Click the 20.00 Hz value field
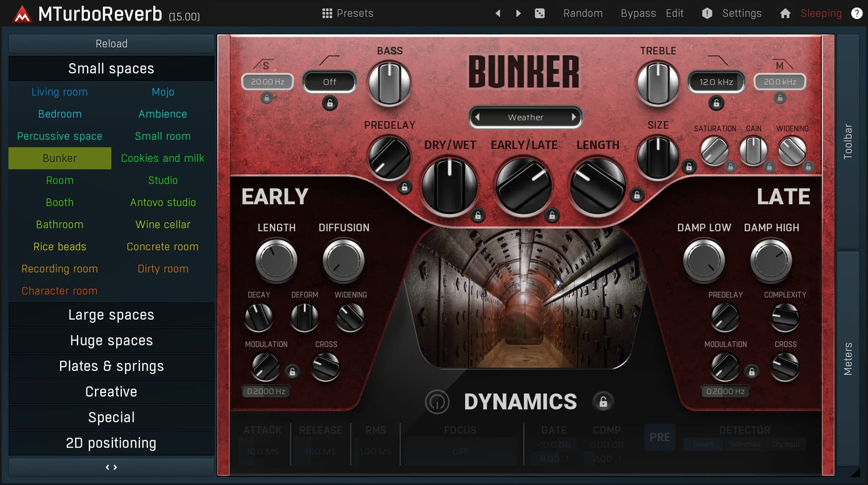The height and width of the screenshot is (485, 868). tap(267, 81)
